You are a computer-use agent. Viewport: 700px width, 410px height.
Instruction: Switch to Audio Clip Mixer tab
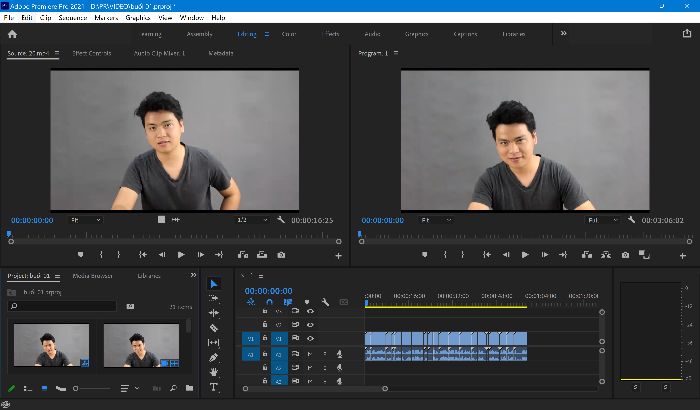tap(159, 53)
